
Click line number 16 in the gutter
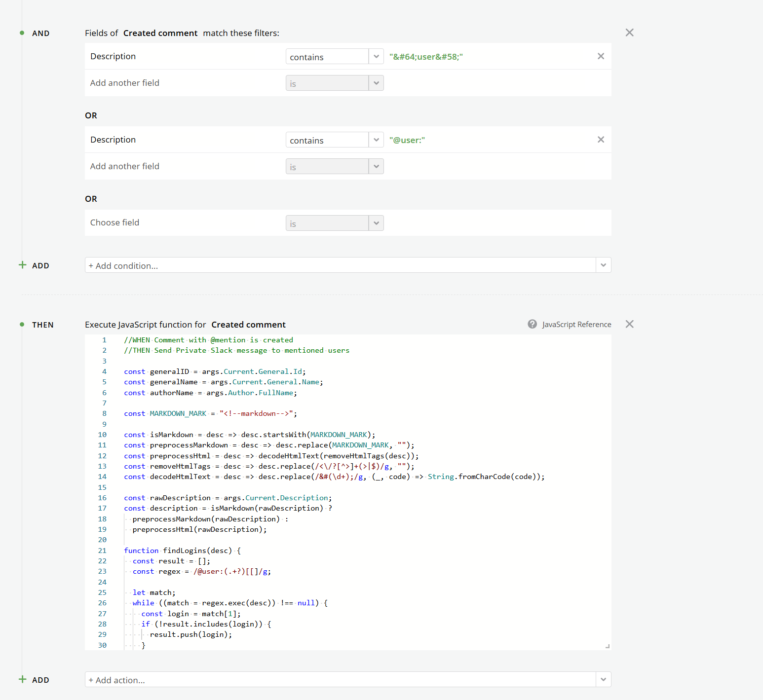[x=102, y=498]
